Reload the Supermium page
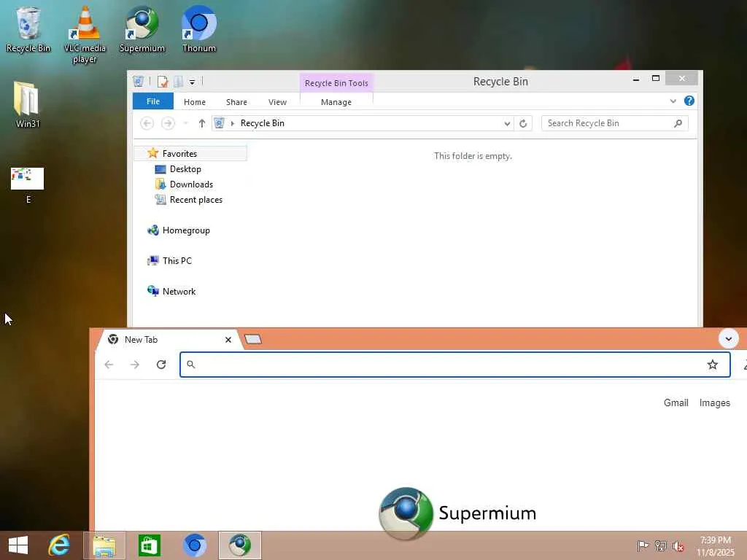Image resolution: width=747 pixels, height=560 pixels. [x=161, y=365]
